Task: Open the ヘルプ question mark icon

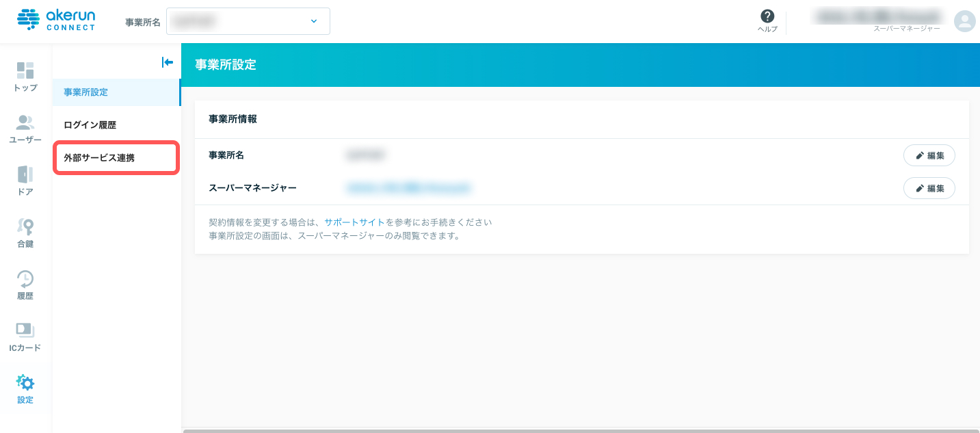Action: pyautogui.click(x=767, y=17)
